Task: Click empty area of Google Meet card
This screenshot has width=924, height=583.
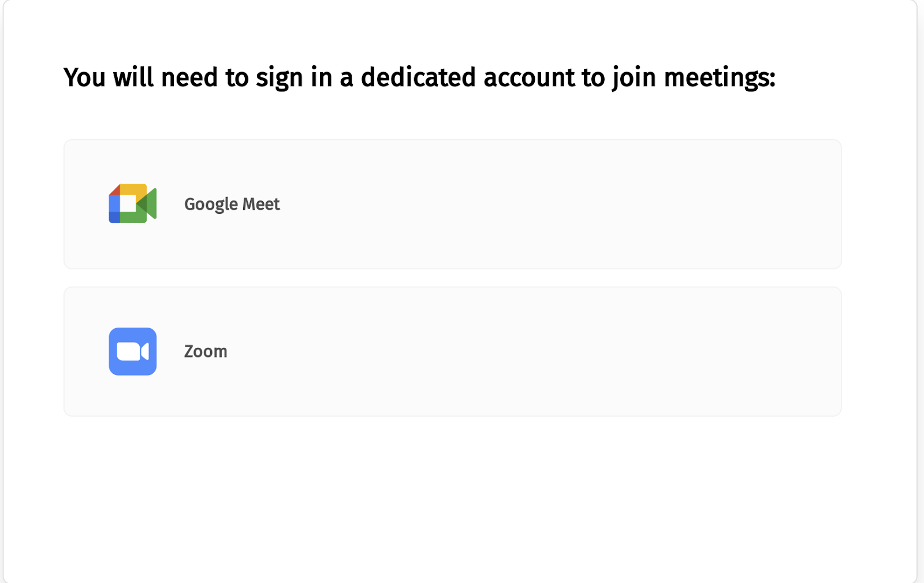Action: pyautogui.click(x=549, y=204)
